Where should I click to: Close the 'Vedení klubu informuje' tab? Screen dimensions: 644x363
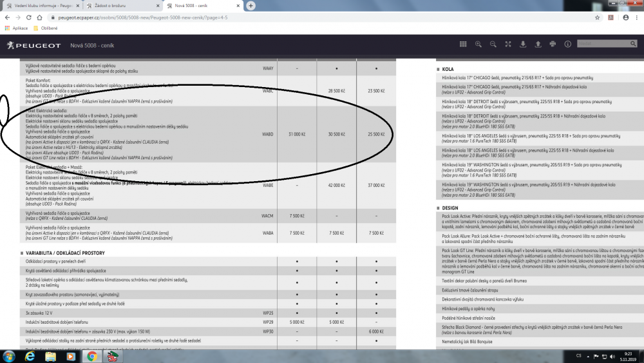pos(78,6)
